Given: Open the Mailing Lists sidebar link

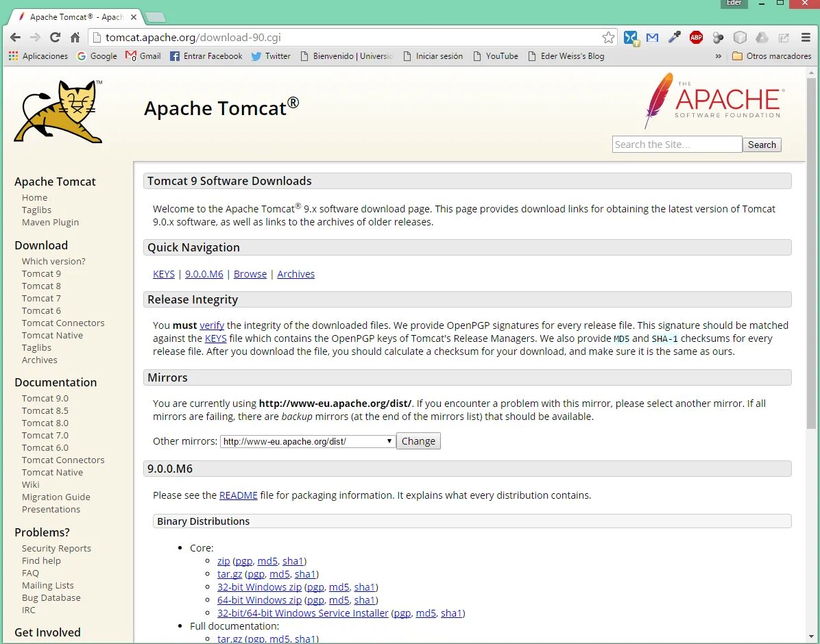Looking at the screenshot, I should point(47,586).
